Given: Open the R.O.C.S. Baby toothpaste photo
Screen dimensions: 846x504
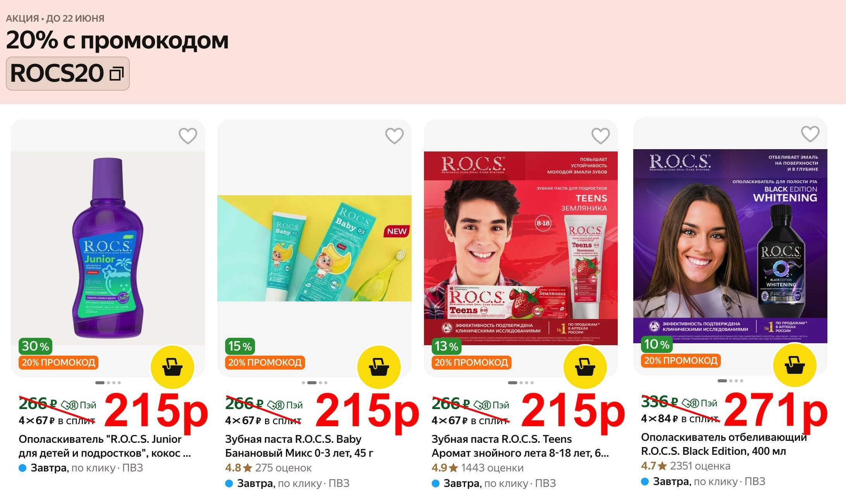Looking at the screenshot, I should click(x=314, y=248).
